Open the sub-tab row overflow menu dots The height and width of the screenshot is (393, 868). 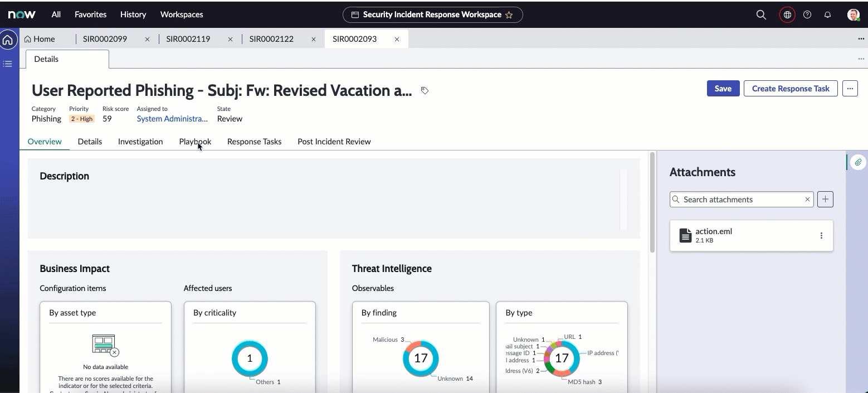click(x=861, y=59)
